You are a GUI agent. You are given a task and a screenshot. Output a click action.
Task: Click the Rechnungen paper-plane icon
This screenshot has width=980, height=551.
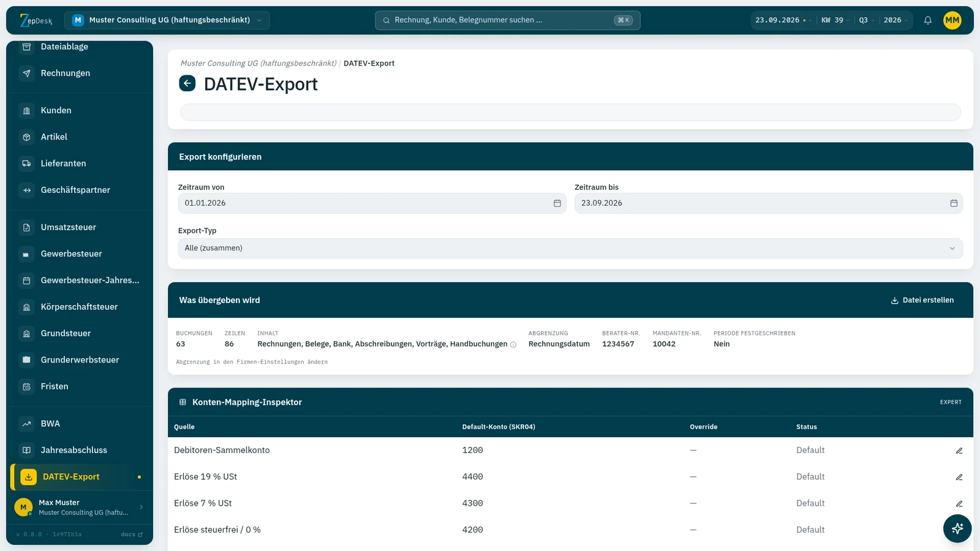(26, 73)
